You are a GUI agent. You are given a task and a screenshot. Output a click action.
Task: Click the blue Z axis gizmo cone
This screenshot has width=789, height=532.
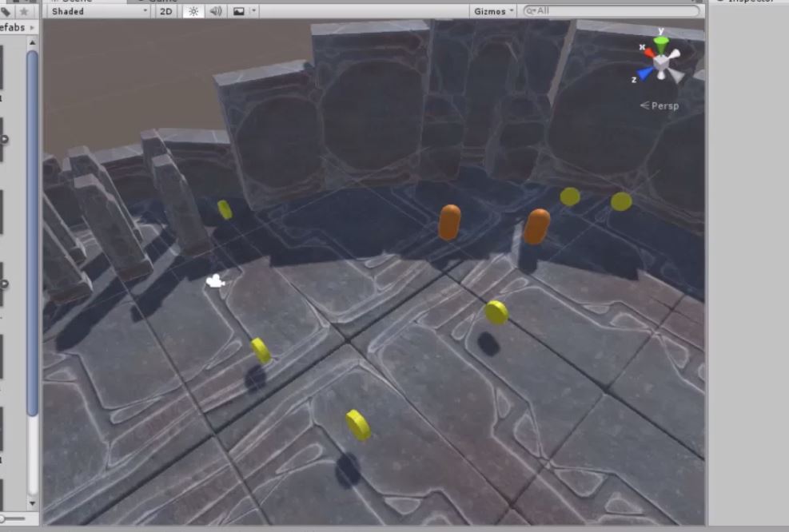(644, 74)
